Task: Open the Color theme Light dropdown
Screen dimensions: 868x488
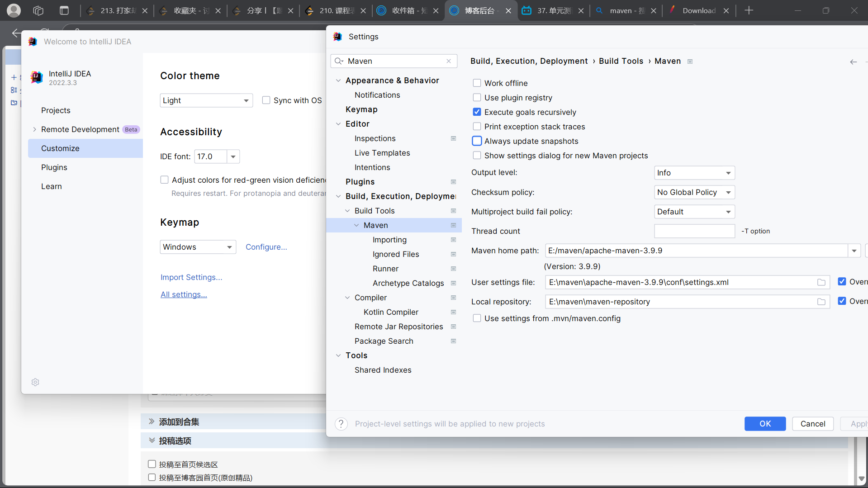Action: [206, 100]
